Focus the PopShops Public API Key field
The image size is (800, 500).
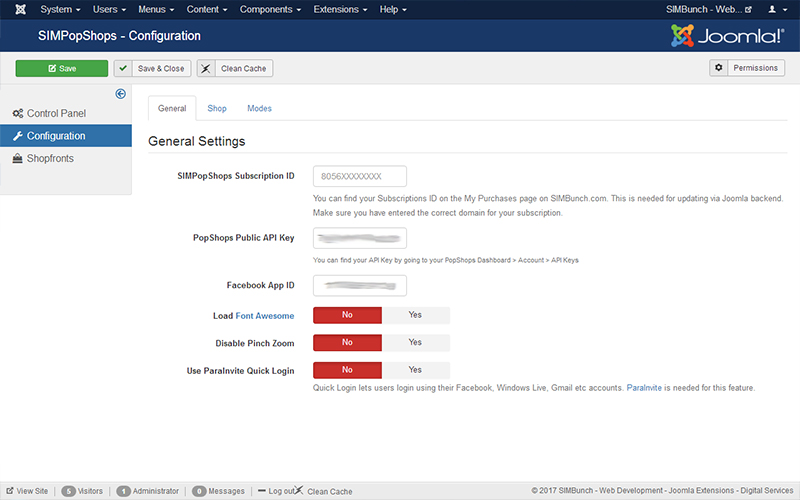[x=360, y=238]
